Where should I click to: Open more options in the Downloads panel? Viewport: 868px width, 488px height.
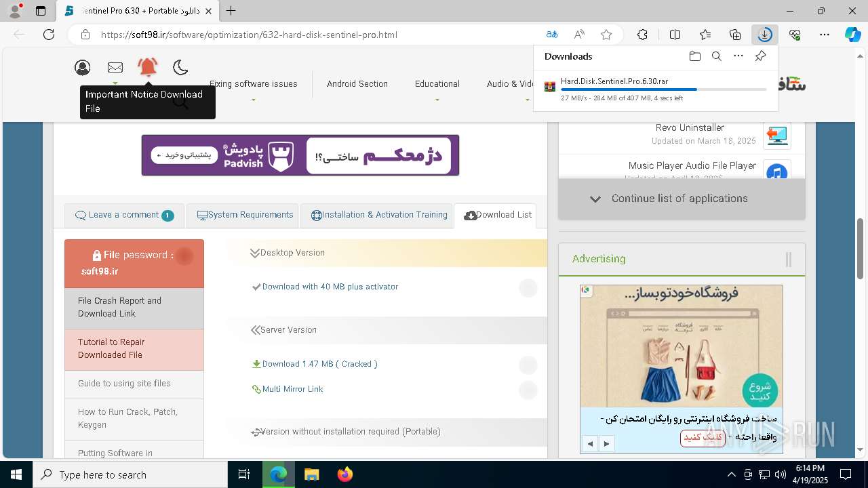(x=738, y=56)
